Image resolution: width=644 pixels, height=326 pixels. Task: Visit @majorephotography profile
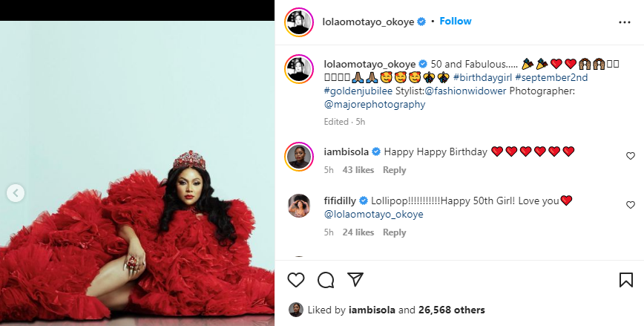click(375, 105)
